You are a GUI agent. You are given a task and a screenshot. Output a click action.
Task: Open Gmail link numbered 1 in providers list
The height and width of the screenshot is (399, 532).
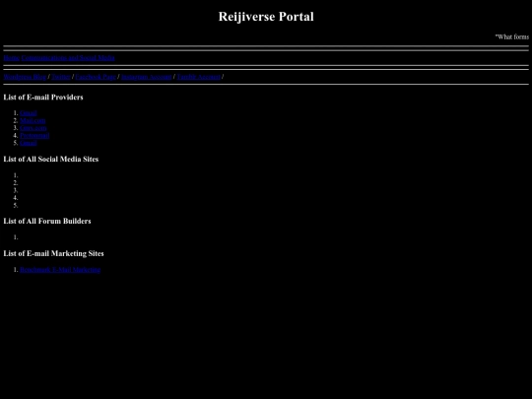click(x=29, y=113)
